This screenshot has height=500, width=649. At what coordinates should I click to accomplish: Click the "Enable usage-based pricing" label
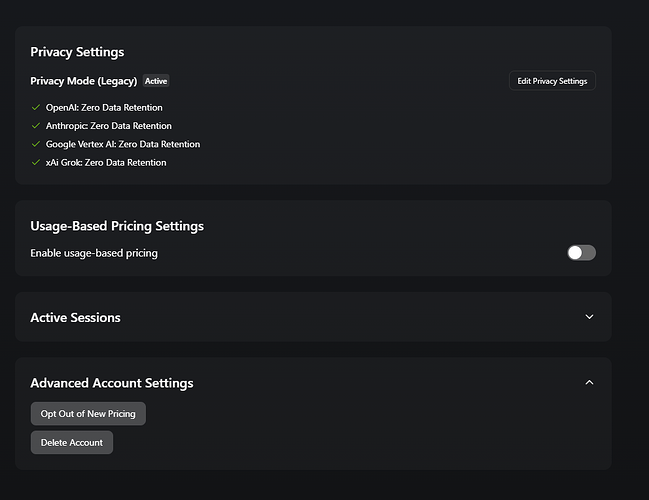(x=94, y=253)
